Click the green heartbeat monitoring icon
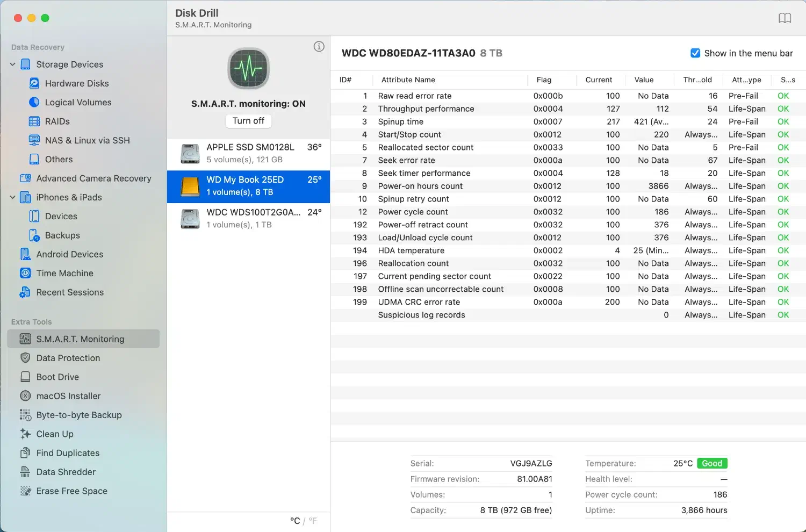The width and height of the screenshot is (806, 532). (248, 69)
